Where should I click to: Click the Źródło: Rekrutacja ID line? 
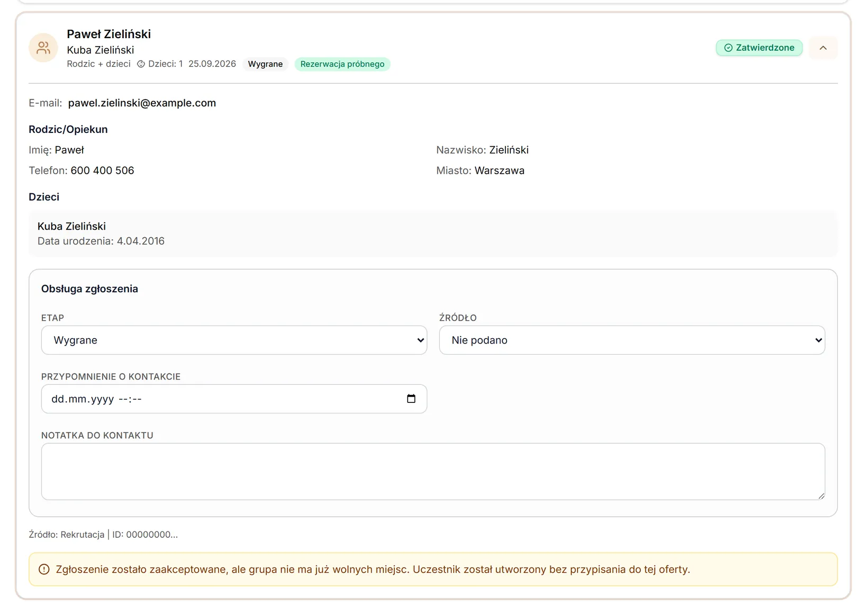(103, 534)
